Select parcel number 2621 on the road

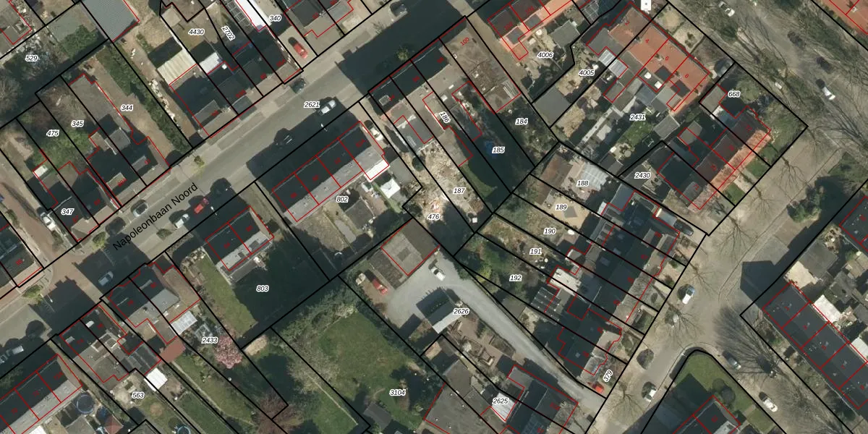312,105
